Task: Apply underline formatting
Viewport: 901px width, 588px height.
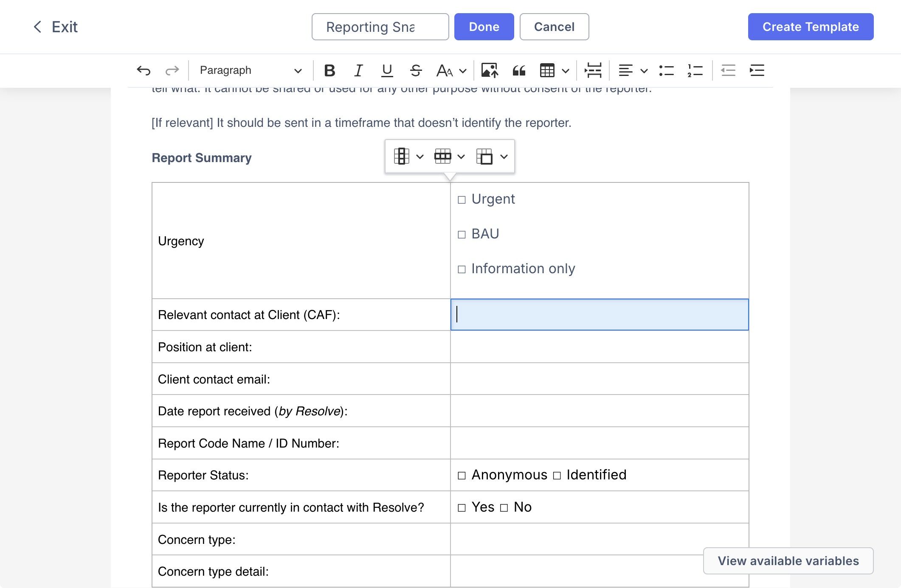Action: pos(387,70)
